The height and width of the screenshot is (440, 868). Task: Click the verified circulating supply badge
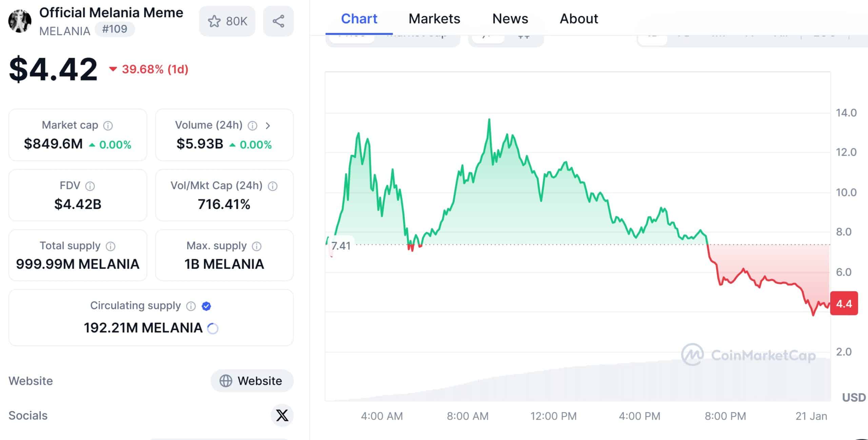pyautogui.click(x=206, y=306)
